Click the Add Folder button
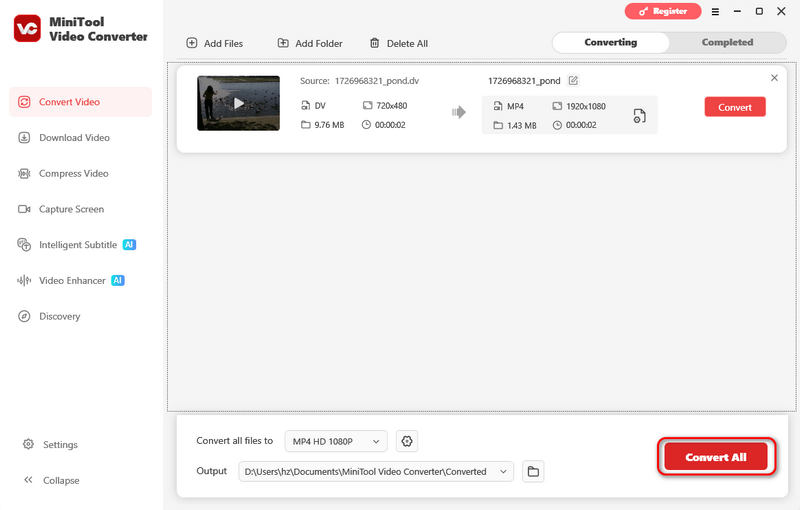Screen dimensions: 800x510 310,43
